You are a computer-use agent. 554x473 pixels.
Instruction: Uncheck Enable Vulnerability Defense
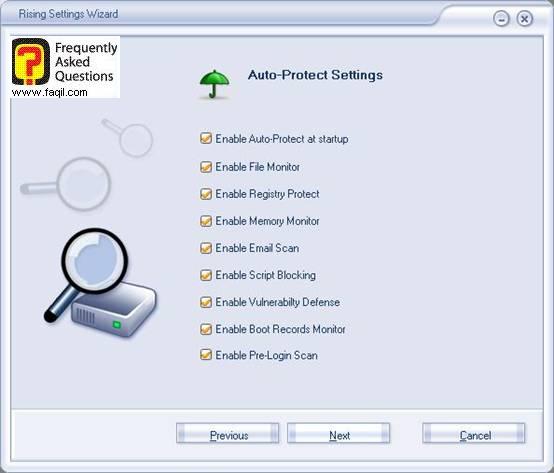click(206, 302)
